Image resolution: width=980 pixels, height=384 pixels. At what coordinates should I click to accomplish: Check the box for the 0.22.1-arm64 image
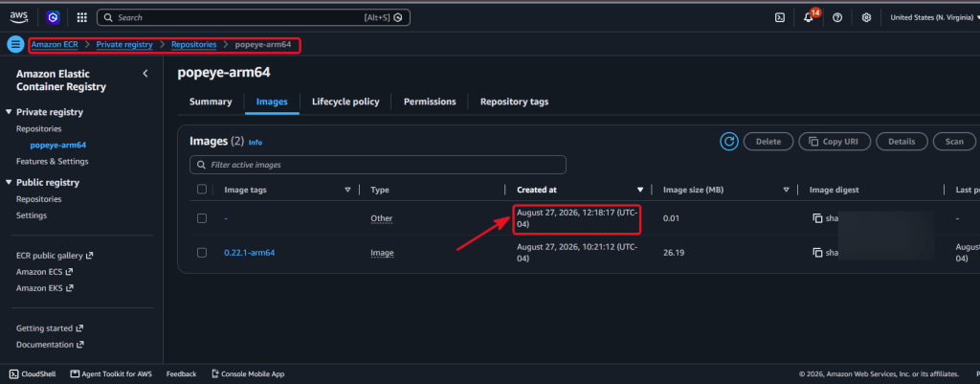[x=201, y=253]
